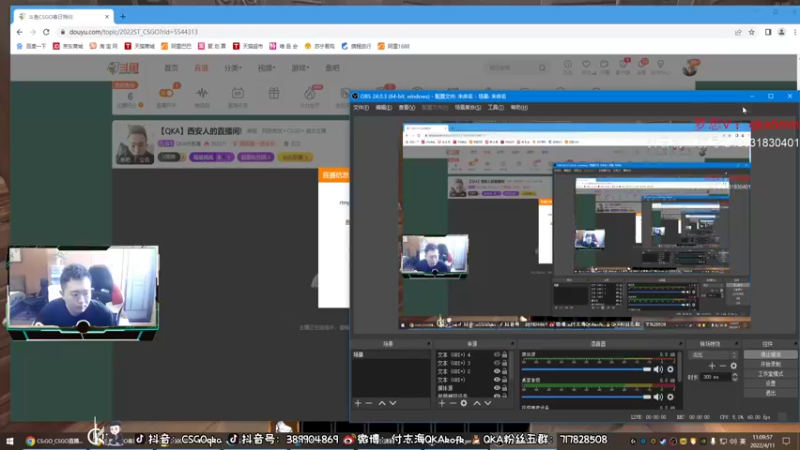Click the 开始录制 start recording button
800x450 pixels.
(x=770, y=364)
